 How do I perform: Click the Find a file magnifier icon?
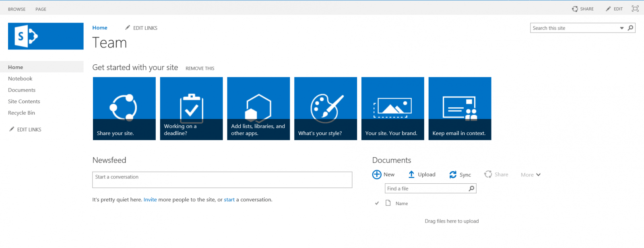(x=471, y=188)
